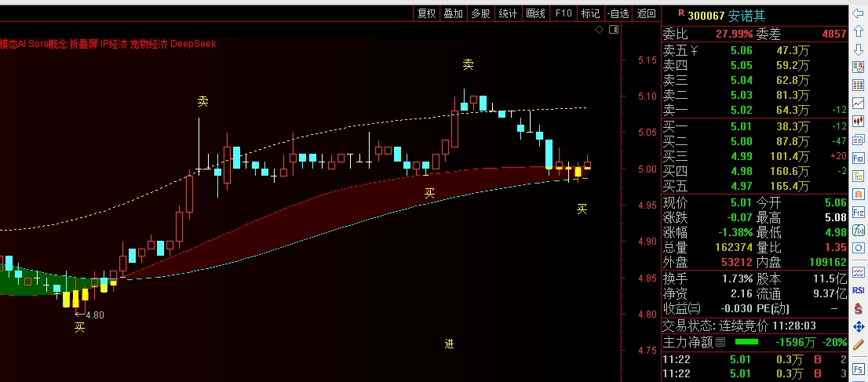Click the IP经济 concept tag
The height and width of the screenshot is (382, 868).
(114, 44)
